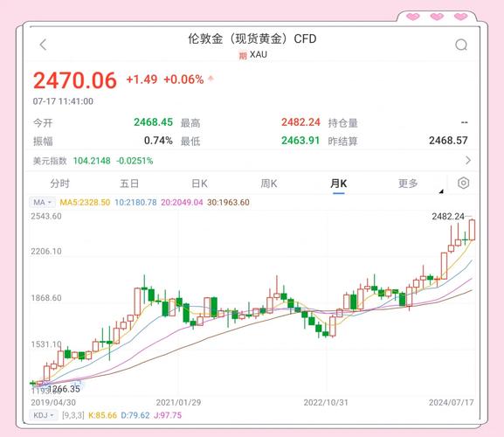The width and height of the screenshot is (504, 437).
Task: Tap the change value +1.49
Action: (142, 80)
